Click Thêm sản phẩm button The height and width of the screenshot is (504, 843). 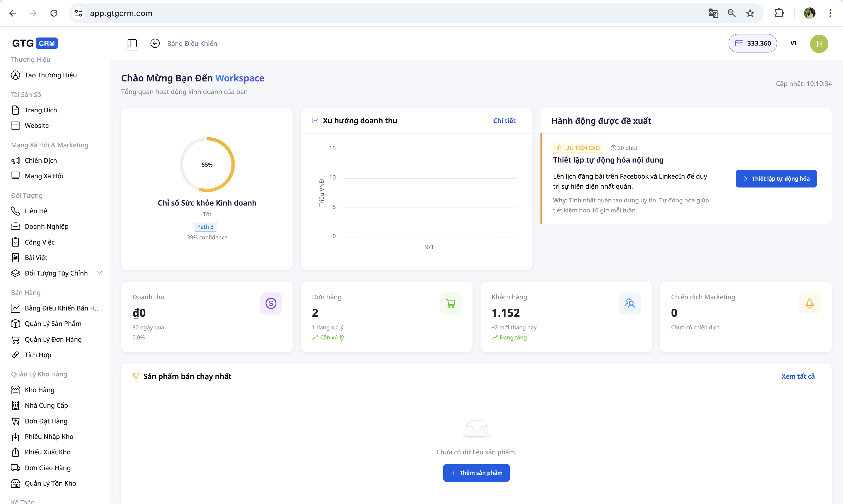(476, 473)
